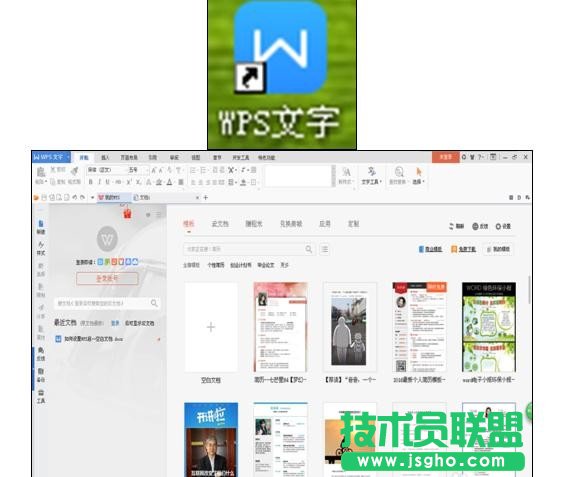Switch to the 开始 Home ribbon tab
Viewport: 568px width, 477px height.
[x=84, y=158]
